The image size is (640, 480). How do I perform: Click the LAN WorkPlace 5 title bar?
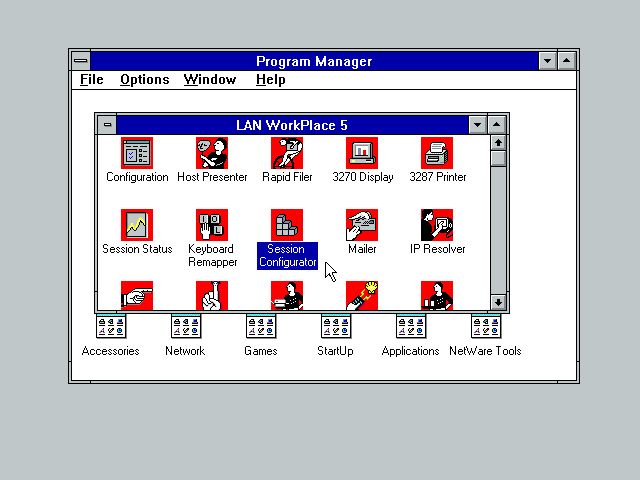coord(292,125)
